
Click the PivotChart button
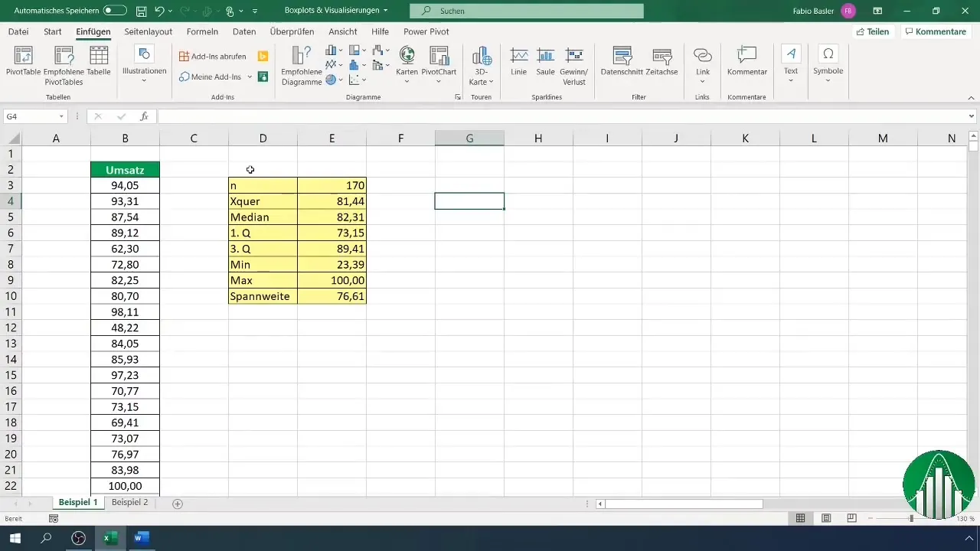click(439, 65)
